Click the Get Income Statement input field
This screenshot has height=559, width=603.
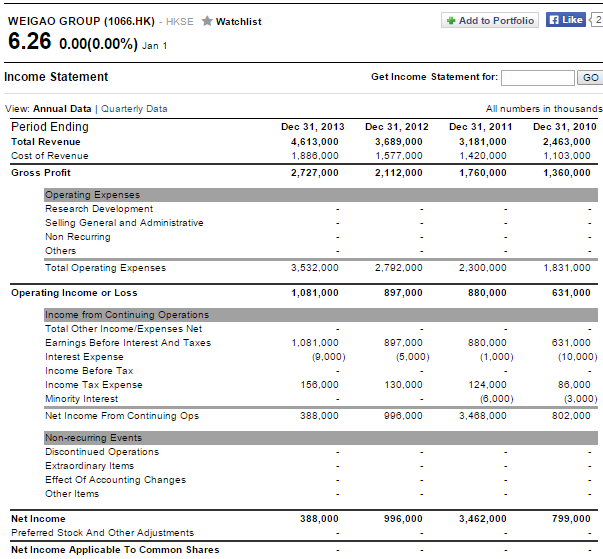tap(538, 78)
